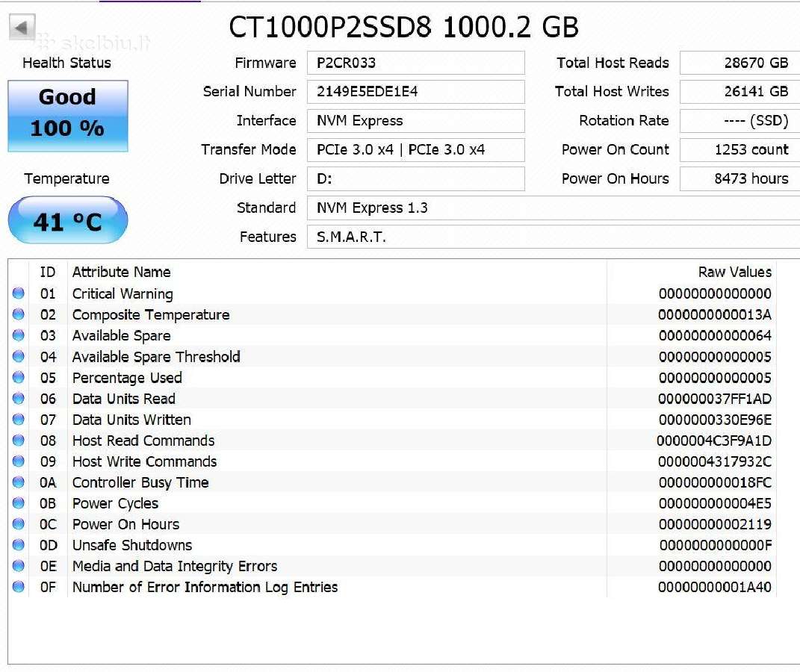Click the Attribute Name column header
This screenshot has width=800, height=672.
point(122,273)
